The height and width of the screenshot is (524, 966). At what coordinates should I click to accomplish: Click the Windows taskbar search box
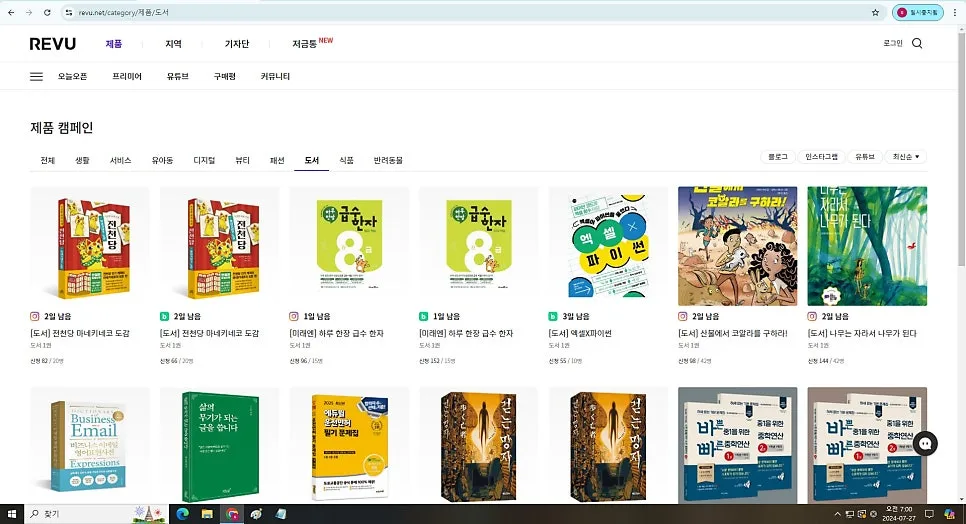tap(95, 514)
